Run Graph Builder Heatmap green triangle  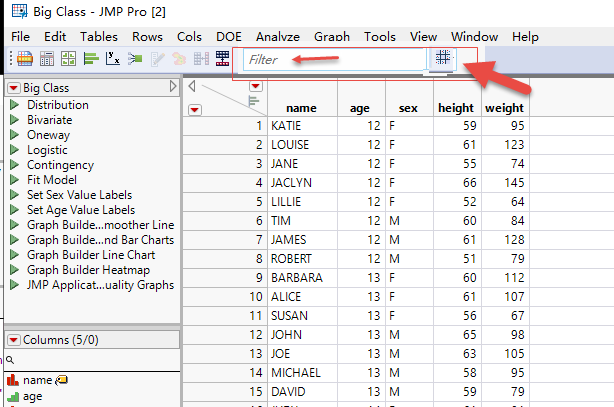click(14, 270)
